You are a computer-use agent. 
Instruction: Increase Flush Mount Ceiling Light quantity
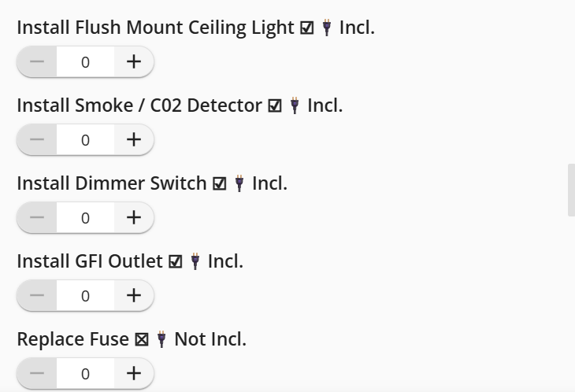(134, 62)
